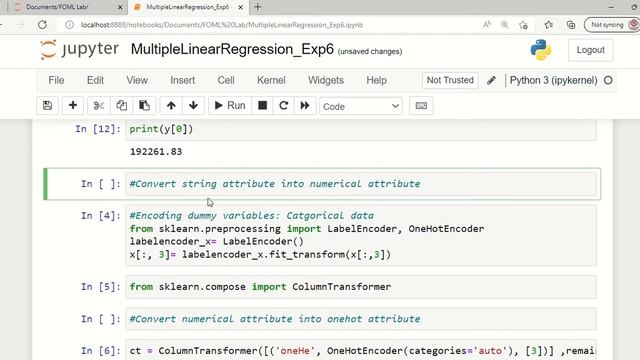Screen dimensions: 640x360
Task: Click the Jupyter logo
Action: (80, 49)
